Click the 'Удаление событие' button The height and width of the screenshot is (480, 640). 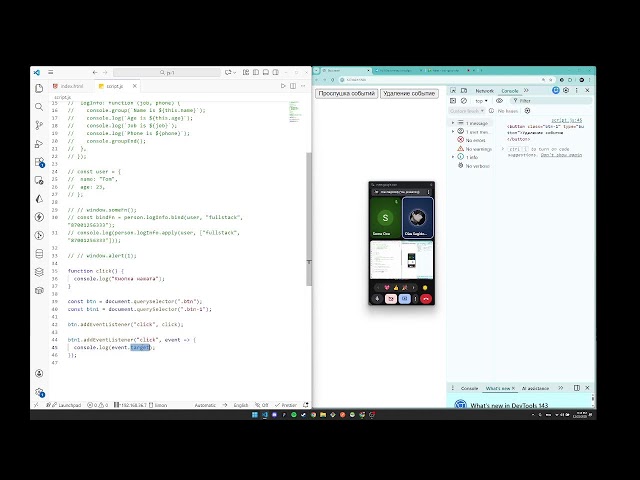[x=409, y=93]
